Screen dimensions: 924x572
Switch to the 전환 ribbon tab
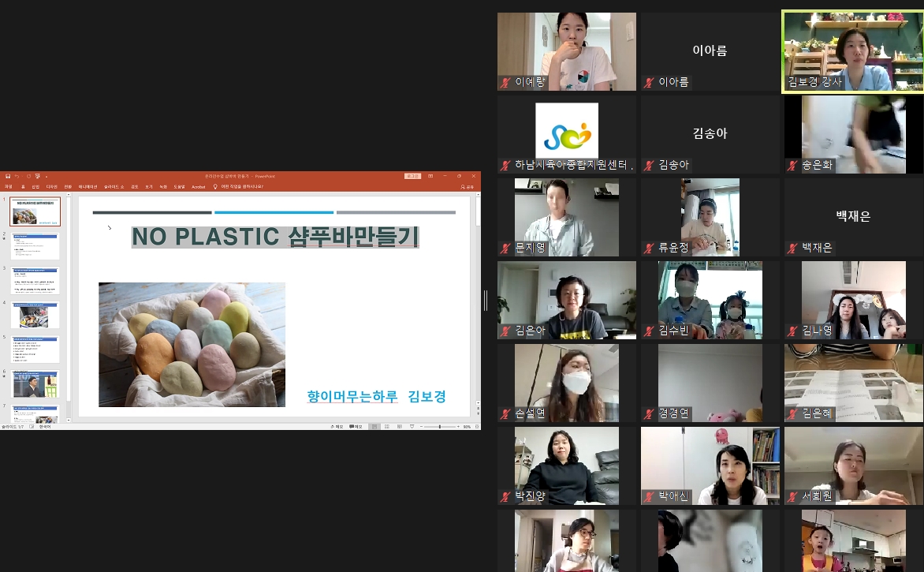click(68, 187)
